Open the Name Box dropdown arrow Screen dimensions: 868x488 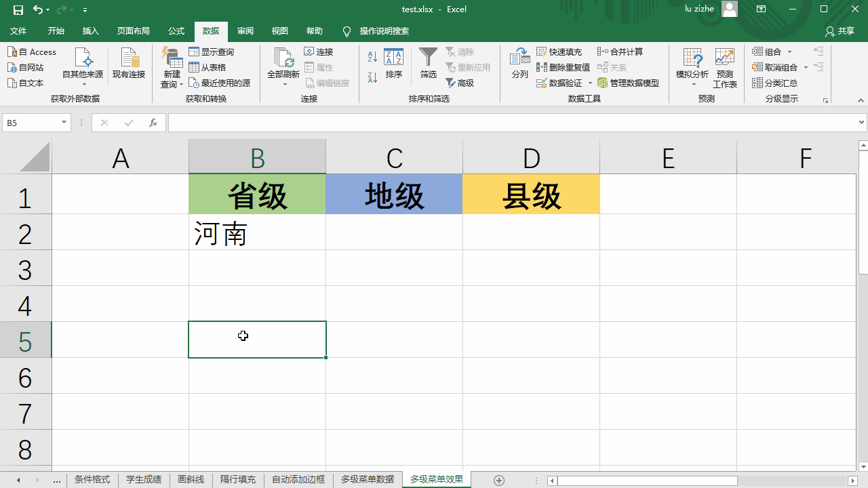coord(64,123)
